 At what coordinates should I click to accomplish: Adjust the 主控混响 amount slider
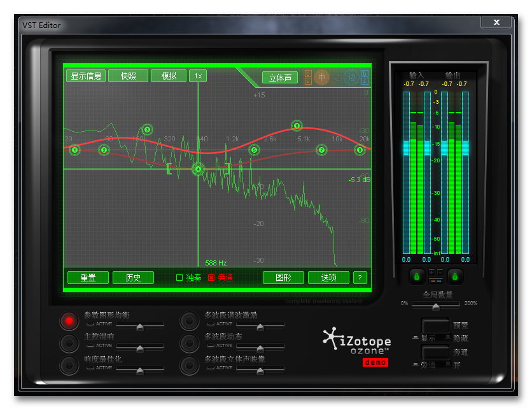[140, 349]
